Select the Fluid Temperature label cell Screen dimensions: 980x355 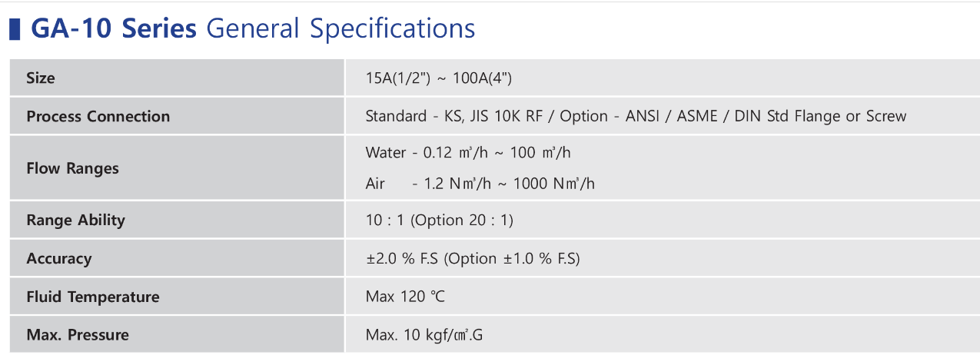coord(178,297)
